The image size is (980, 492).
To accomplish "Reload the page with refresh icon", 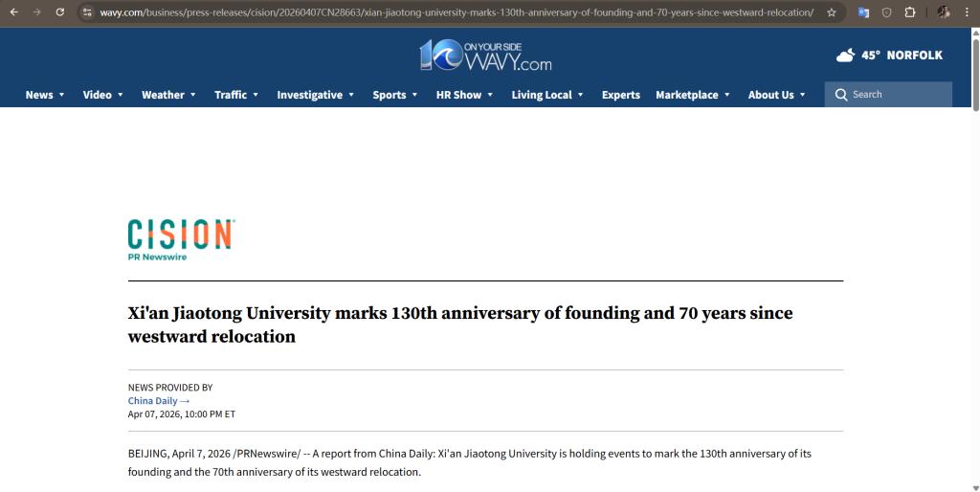I will coord(60,12).
